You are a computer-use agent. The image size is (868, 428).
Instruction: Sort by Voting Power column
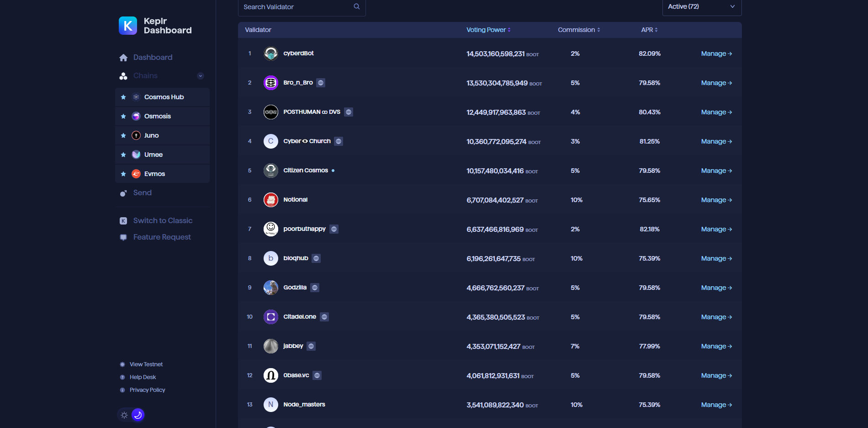[488, 30]
